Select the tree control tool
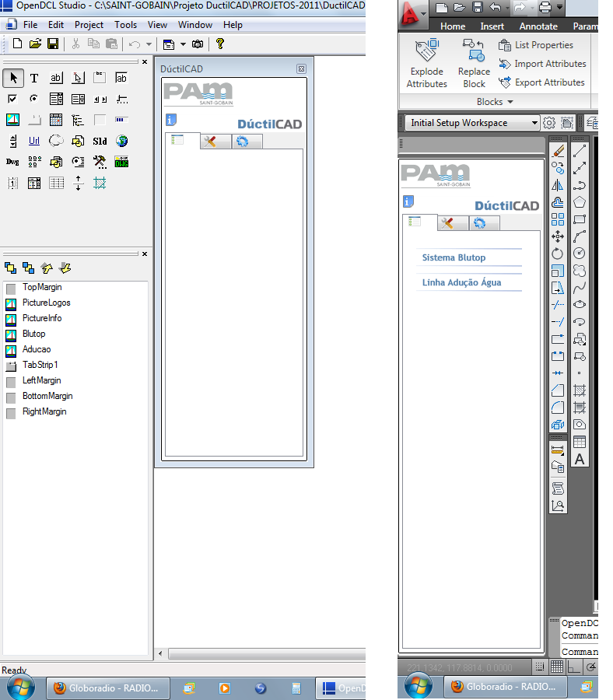This screenshot has width=613, height=700. [78, 120]
